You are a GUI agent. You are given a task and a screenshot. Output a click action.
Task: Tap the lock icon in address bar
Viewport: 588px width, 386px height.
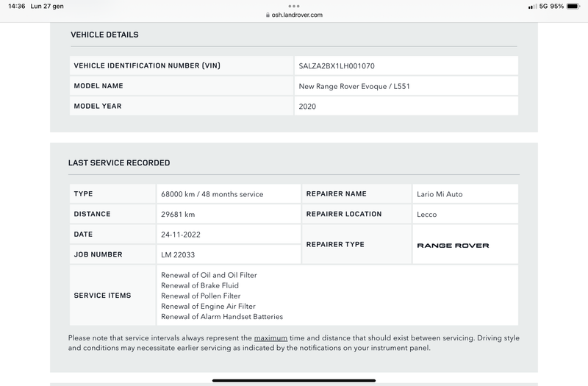pos(268,15)
